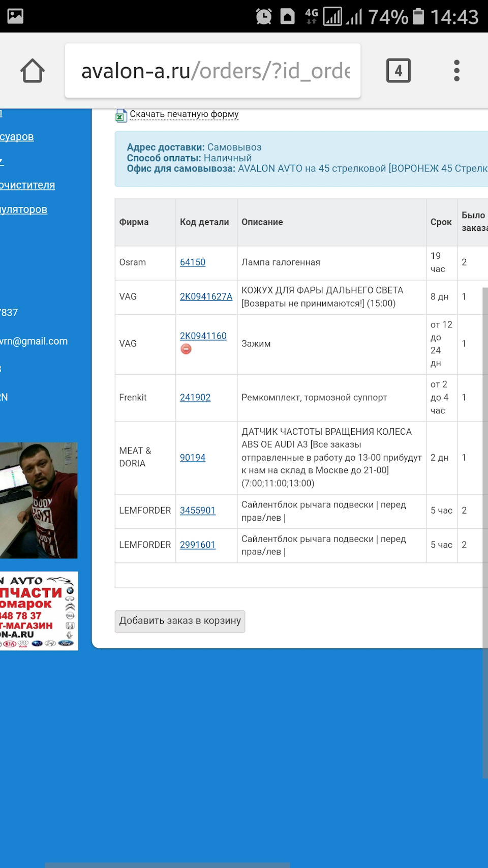Click the red stop icon under 2K0941160
488x868 pixels.
(186, 349)
